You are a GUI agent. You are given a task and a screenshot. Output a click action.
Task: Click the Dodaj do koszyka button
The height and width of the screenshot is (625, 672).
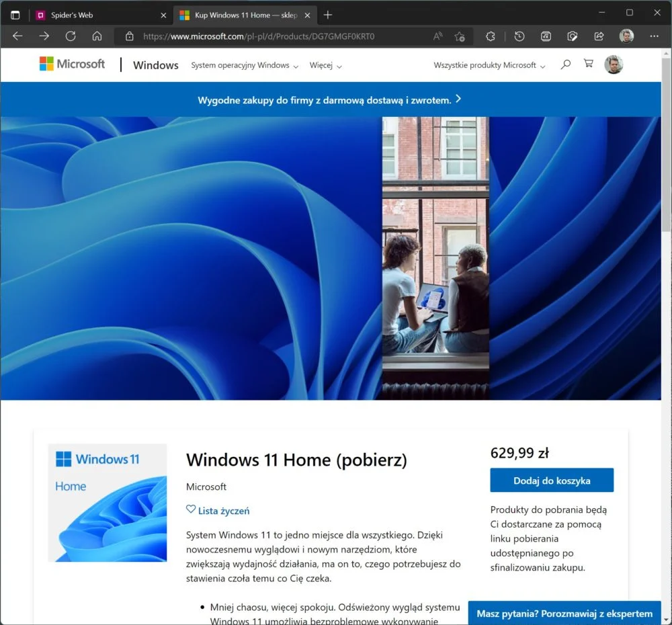point(552,481)
